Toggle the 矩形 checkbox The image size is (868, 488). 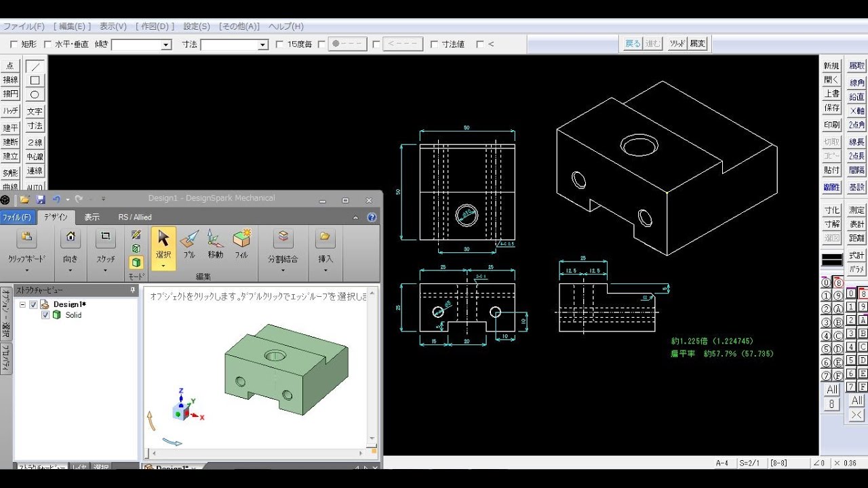tap(14, 45)
